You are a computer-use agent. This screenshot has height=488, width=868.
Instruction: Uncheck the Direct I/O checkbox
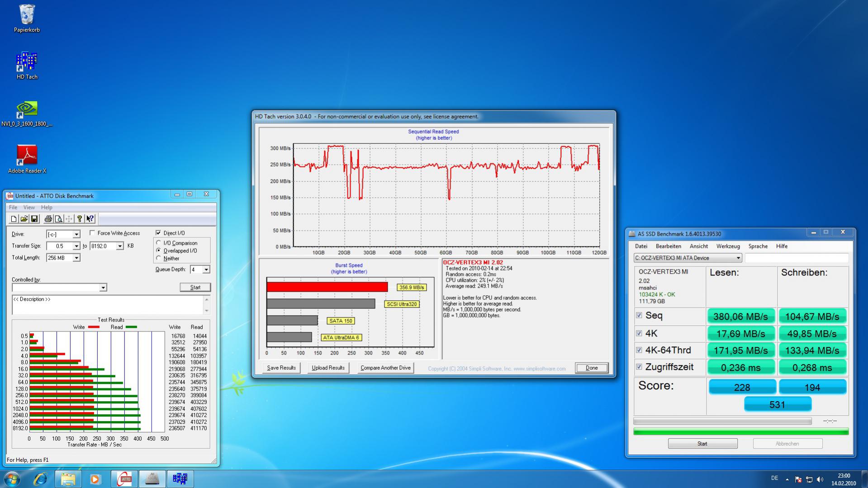pos(158,233)
